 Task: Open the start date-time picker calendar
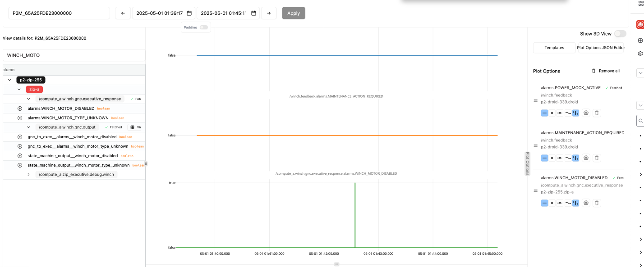(189, 13)
